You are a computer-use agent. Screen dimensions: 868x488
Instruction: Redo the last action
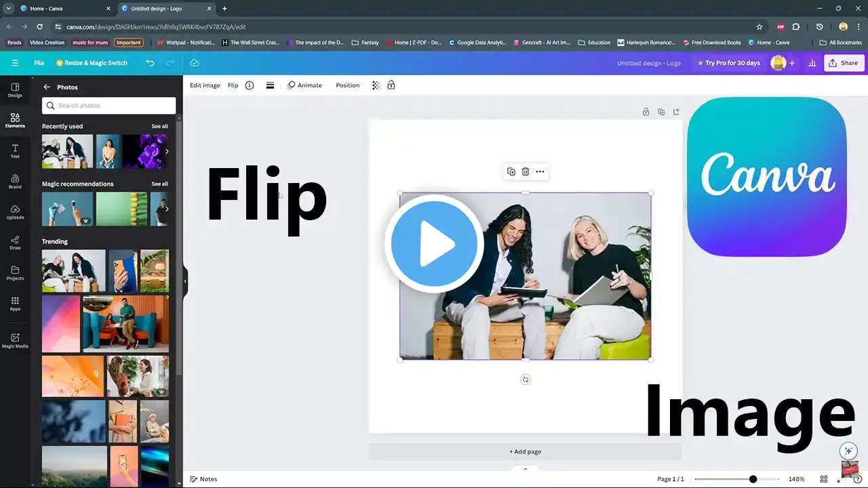coord(170,63)
